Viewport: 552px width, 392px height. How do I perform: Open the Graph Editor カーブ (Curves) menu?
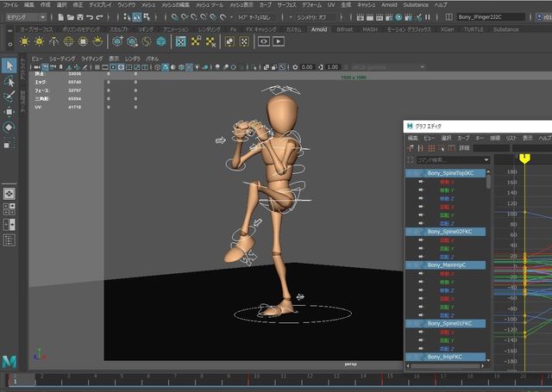pyautogui.click(x=463, y=138)
